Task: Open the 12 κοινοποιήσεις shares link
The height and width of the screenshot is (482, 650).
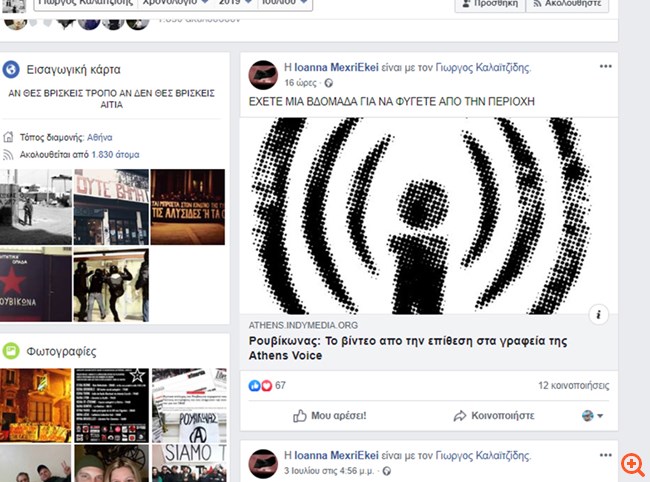Action: pos(573,385)
